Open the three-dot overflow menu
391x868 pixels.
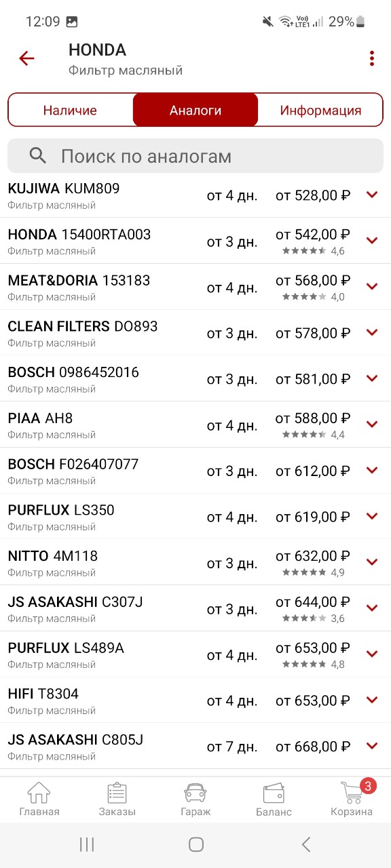click(x=372, y=58)
